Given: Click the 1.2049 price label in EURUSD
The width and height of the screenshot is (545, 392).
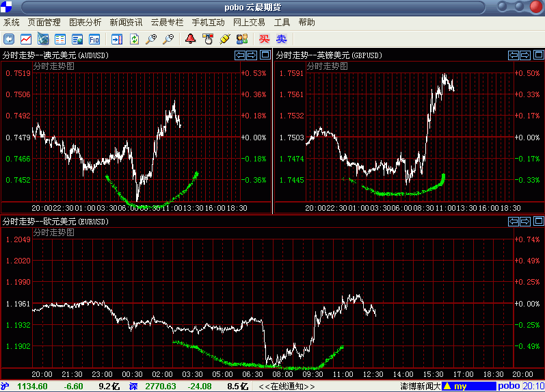Looking at the screenshot, I should (18, 239).
